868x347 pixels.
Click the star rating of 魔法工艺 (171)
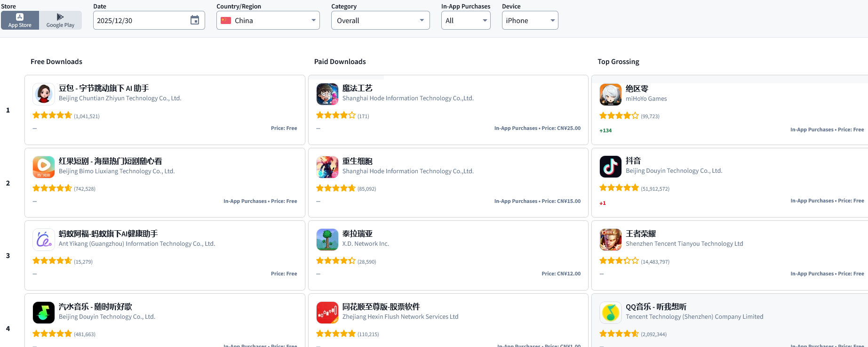[336, 115]
